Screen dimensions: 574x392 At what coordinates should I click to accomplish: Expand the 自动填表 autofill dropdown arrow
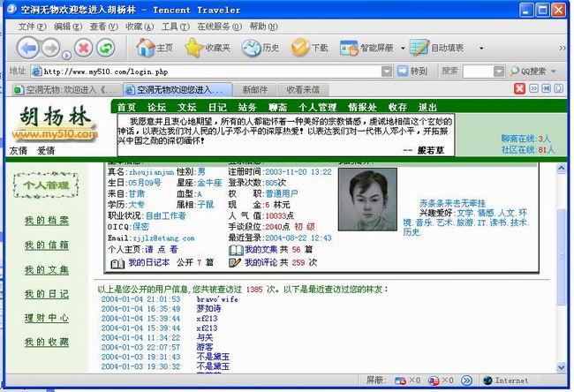[481, 48]
